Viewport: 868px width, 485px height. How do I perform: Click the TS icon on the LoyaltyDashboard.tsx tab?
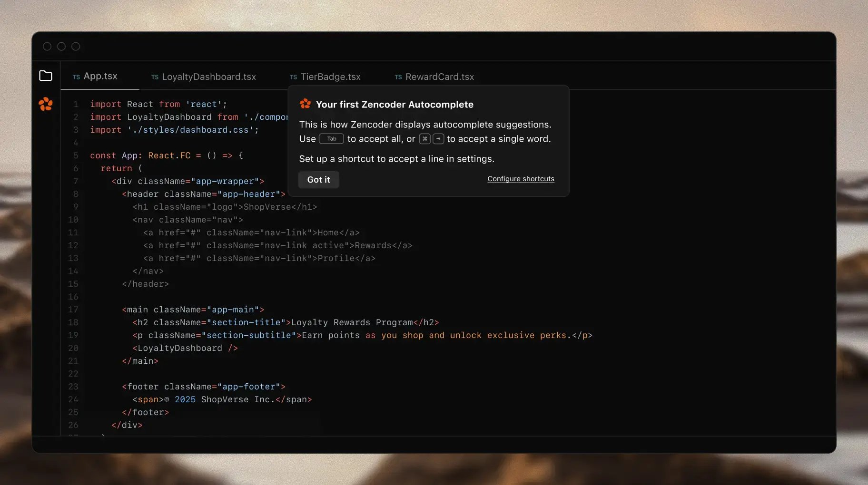155,77
